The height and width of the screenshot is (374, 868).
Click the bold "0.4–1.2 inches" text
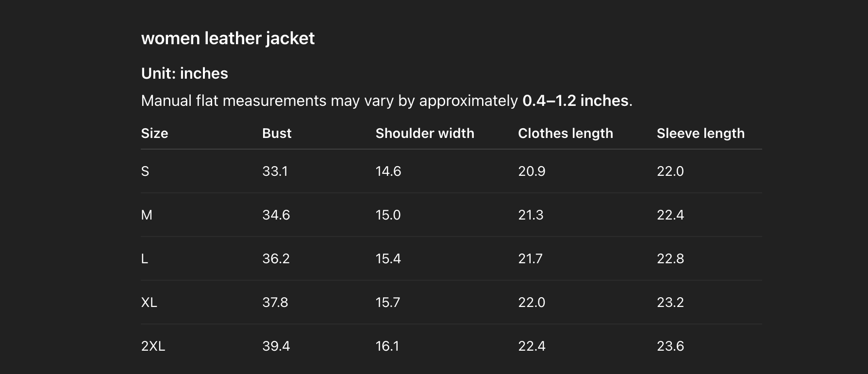pyautogui.click(x=575, y=101)
